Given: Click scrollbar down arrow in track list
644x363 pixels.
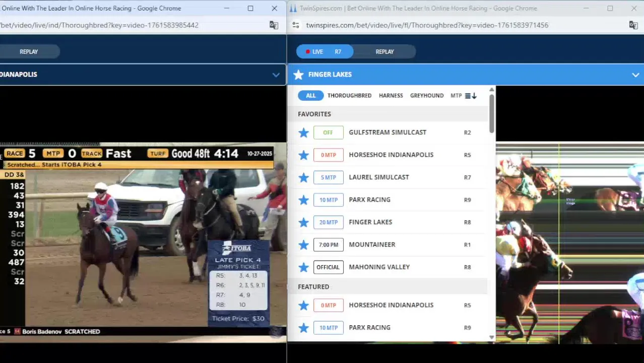Looking at the screenshot, I should tap(491, 337).
